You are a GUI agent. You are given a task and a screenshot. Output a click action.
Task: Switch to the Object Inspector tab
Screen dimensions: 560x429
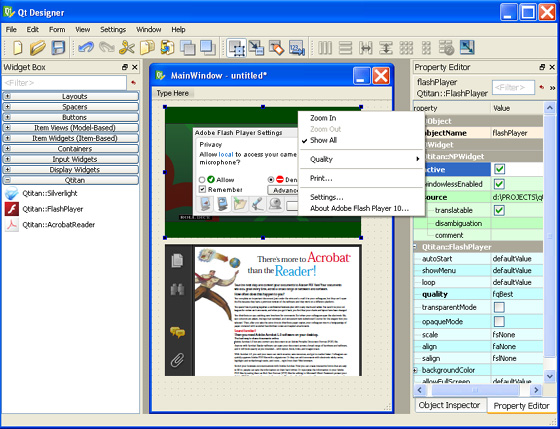tap(449, 405)
